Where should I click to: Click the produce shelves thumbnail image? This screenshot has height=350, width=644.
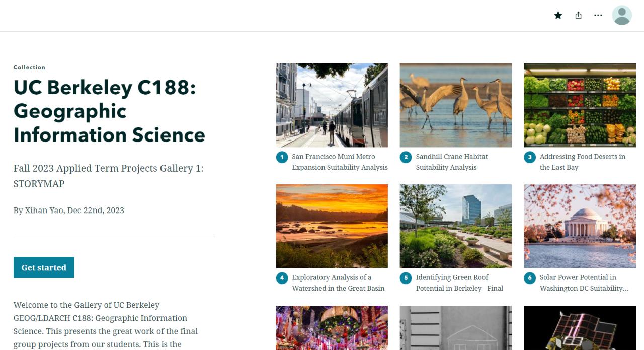pos(580,105)
